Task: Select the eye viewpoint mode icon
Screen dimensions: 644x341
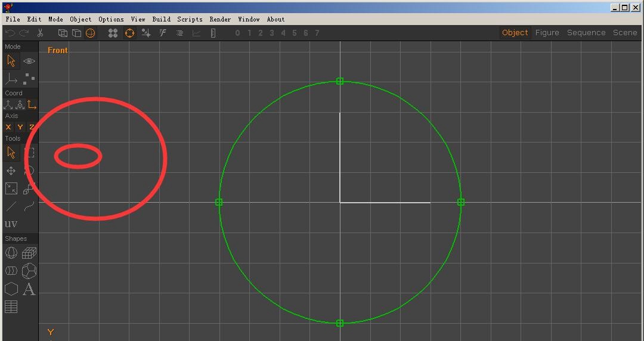Action: (29, 61)
